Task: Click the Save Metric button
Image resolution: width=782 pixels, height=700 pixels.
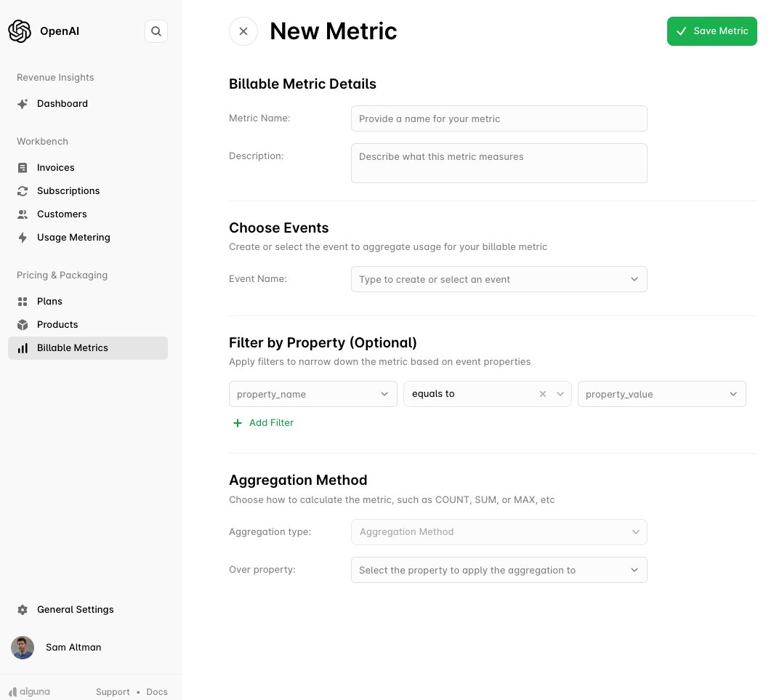Action: [x=712, y=31]
